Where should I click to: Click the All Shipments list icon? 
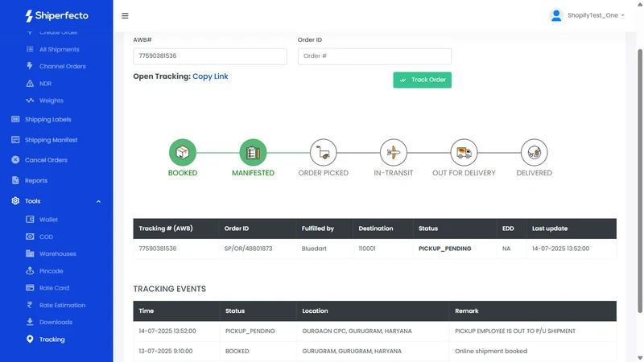pyautogui.click(x=30, y=49)
